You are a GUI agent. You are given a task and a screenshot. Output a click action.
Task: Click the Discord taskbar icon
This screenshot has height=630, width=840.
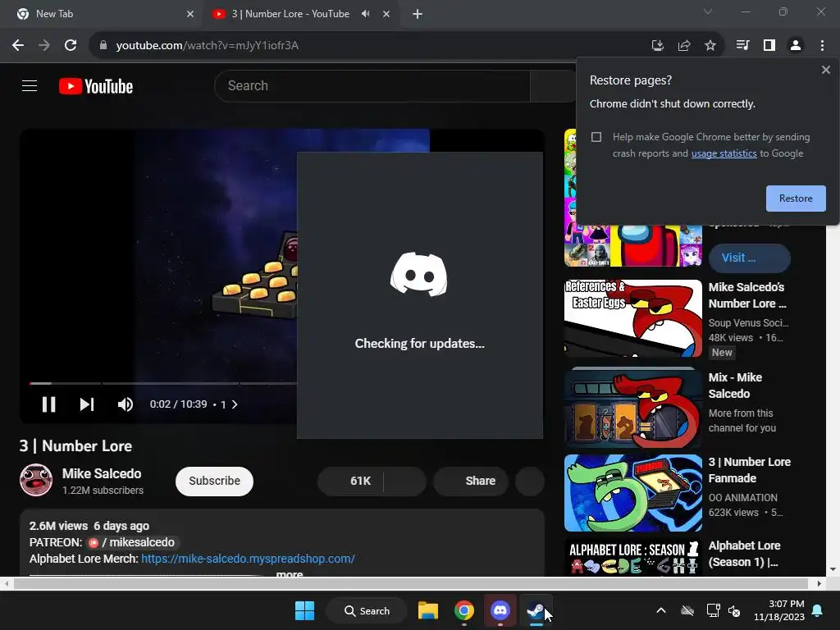pyautogui.click(x=500, y=610)
